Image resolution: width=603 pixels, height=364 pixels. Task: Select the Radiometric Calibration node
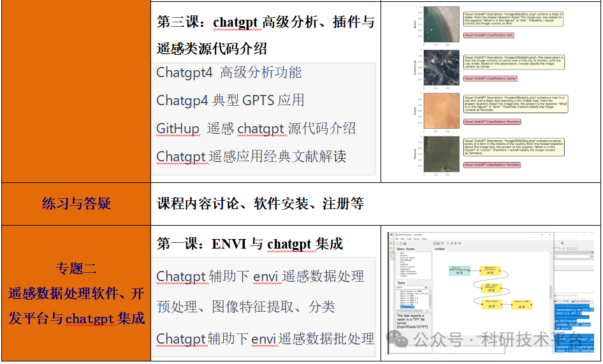pyautogui.click(x=490, y=271)
